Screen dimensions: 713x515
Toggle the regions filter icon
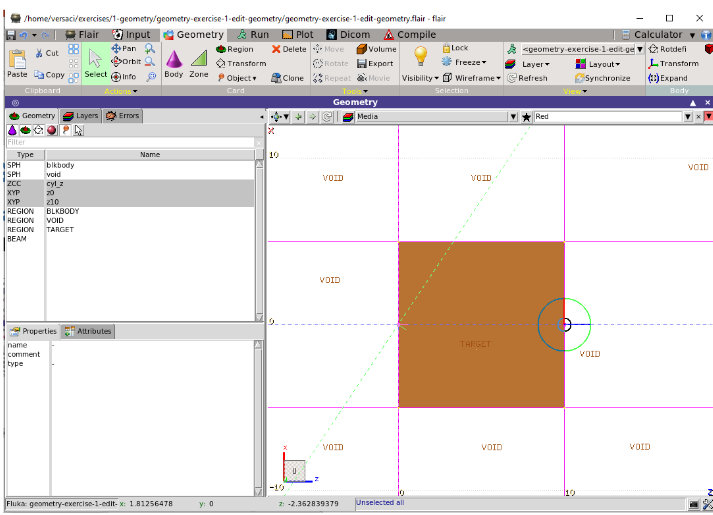tap(25, 130)
